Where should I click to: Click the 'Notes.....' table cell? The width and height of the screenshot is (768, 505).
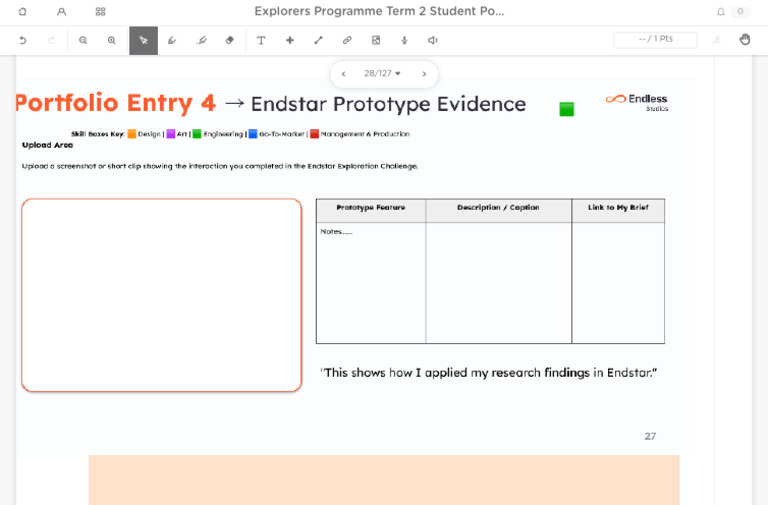point(371,283)
